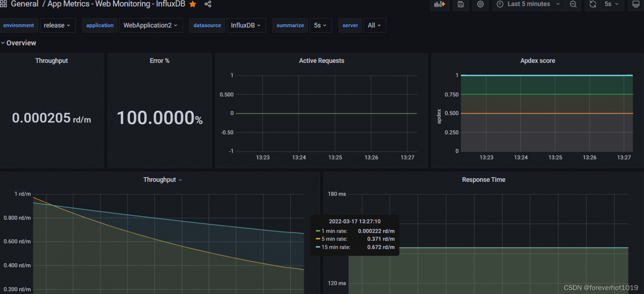Click the General breadcrumb
The height and width of the screenshot is (294, 644).
(25, 4)
